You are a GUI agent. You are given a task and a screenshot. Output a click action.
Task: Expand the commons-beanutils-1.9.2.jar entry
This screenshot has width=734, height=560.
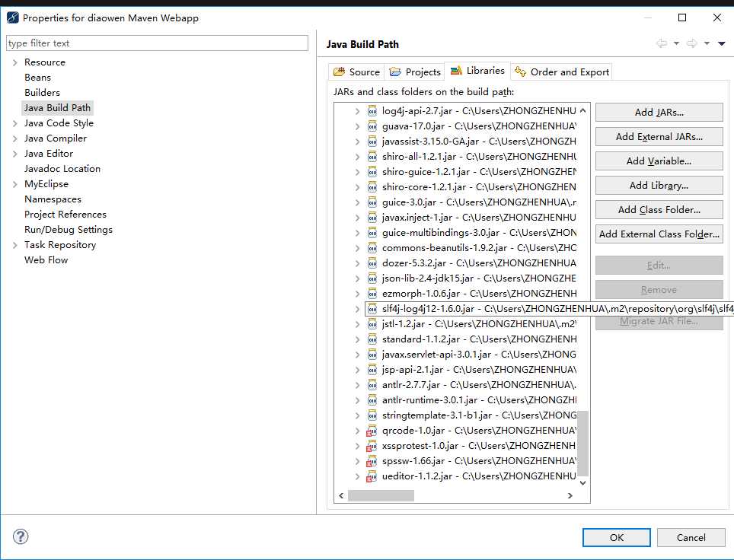pos(357,248)
